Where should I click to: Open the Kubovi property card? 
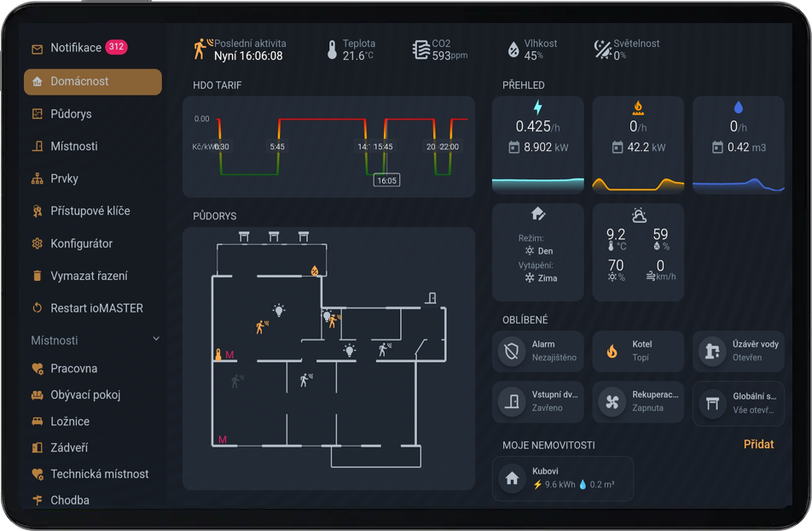click(x=563, y=478)
